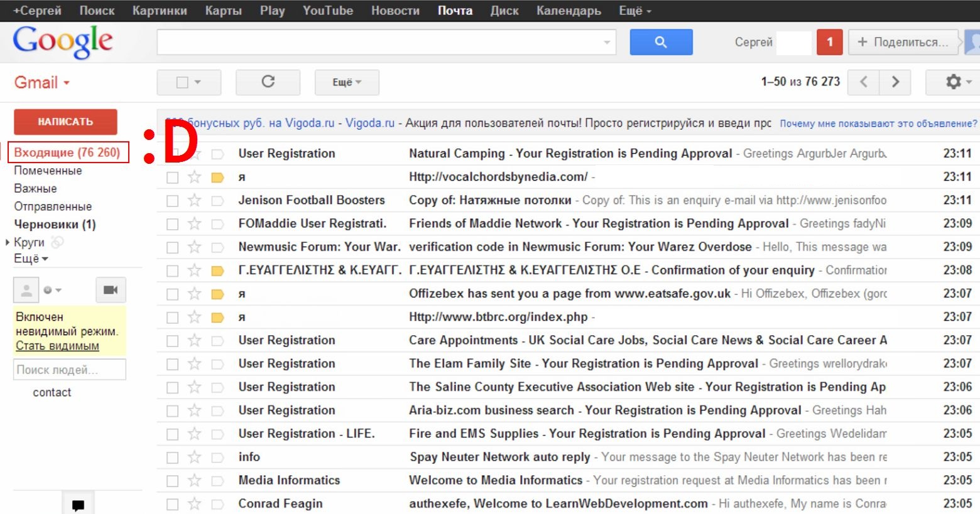Select the Aria-biz.com email checkbox

[172, 411]
